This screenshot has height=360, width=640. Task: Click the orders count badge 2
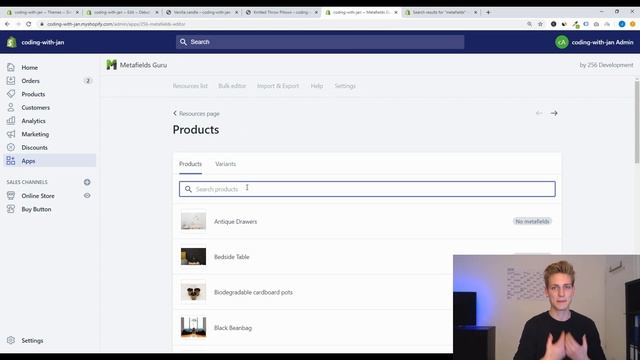[x=88, y=81]
